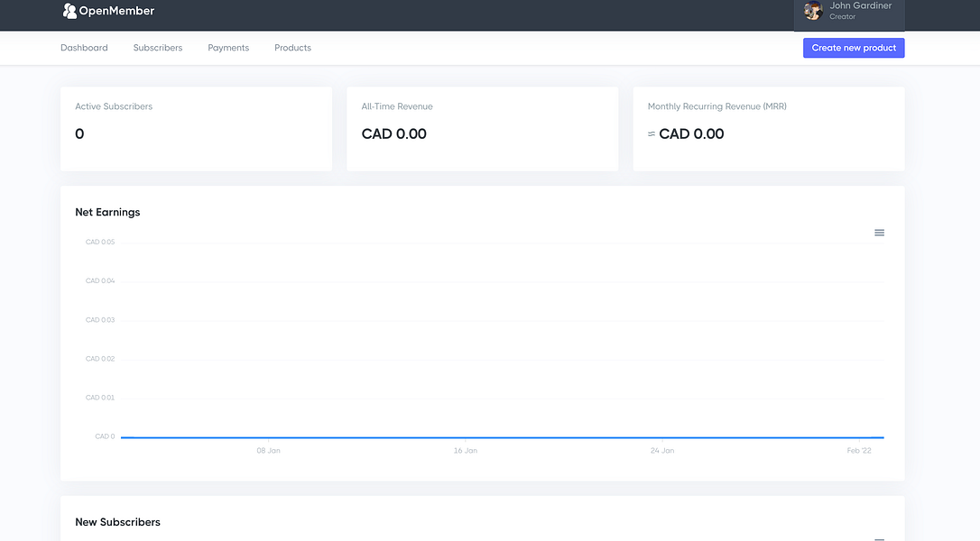Click the 24 Jan date label

[x=661, y=451]
